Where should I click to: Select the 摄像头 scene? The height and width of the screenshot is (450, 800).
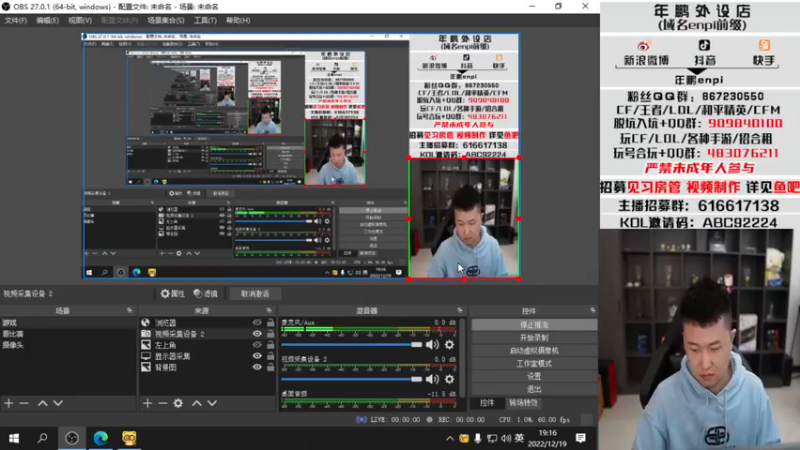click(x=68, y=345)
